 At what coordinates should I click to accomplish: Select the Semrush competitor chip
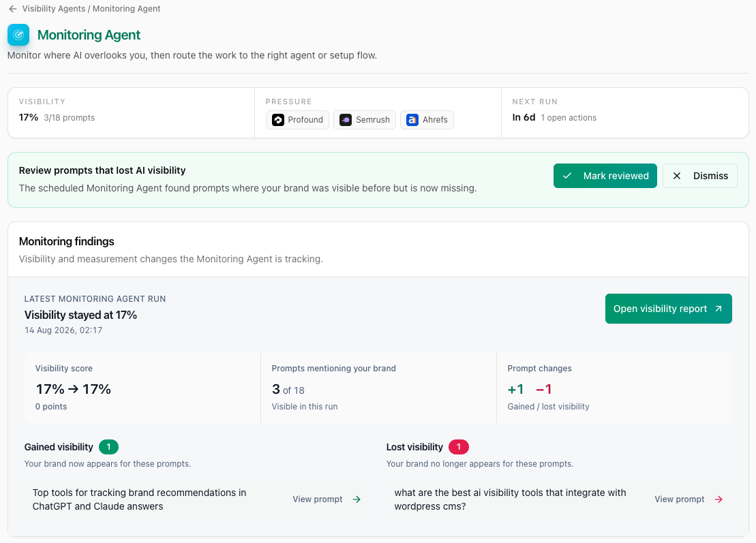365,120
